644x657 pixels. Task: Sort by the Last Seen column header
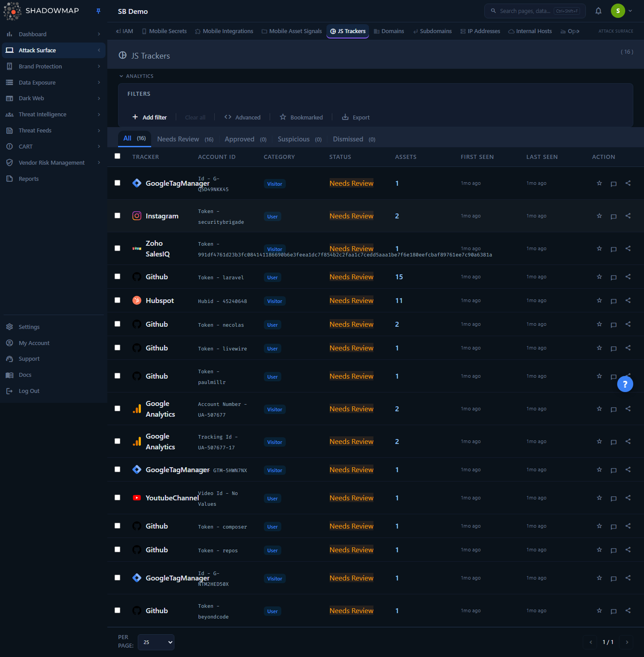[x=542, y=157]
